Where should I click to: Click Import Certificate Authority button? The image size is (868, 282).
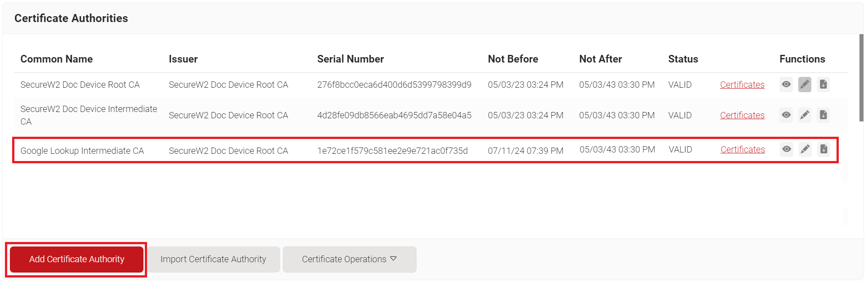click(213, 259)
